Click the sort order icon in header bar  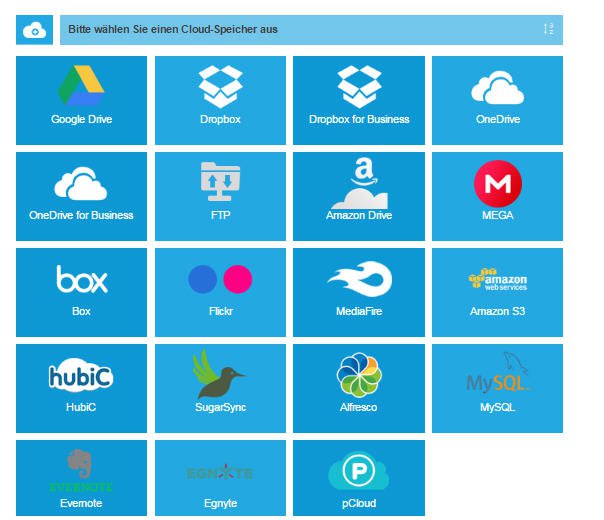point(549,29)
